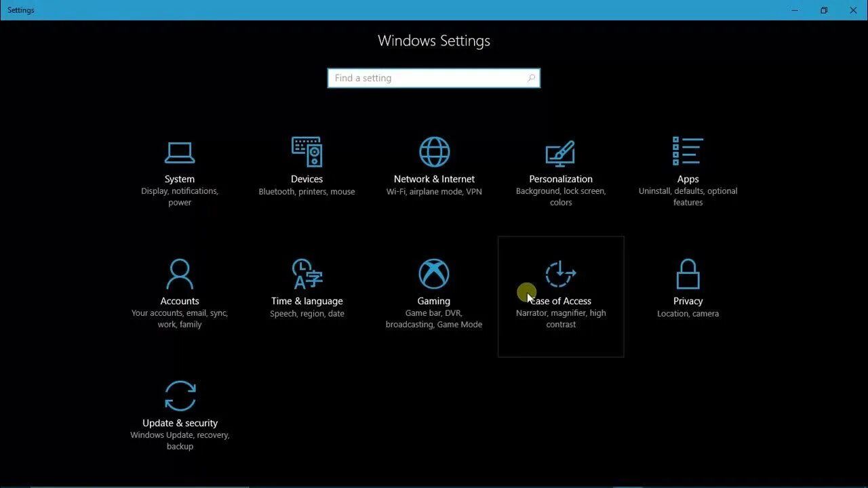Viewport: 868px width, 488px height.
Task: Click the Gaming label text
Action: [434, 301]
